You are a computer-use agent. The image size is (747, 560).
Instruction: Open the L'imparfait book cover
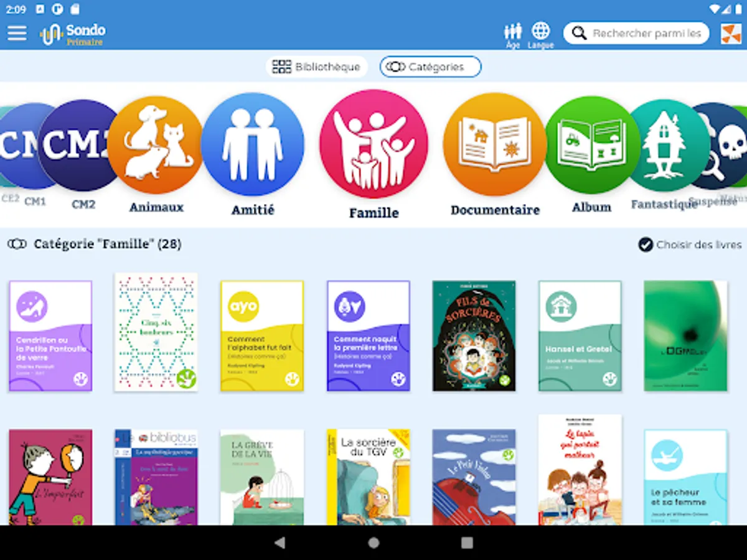pos(50,477)
